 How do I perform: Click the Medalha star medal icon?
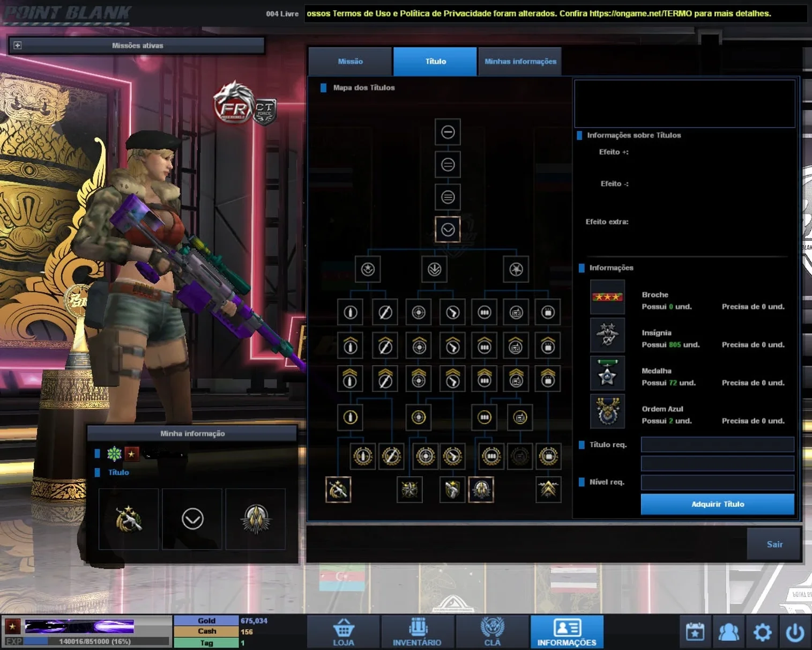[607, 373]
